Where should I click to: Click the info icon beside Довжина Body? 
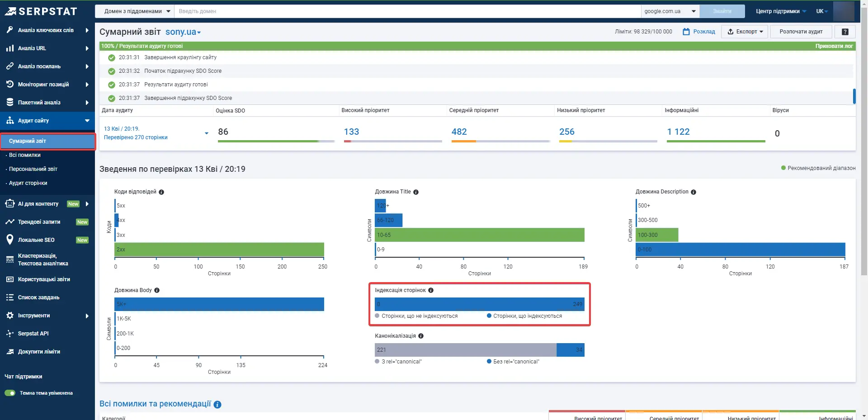[157, 290]
